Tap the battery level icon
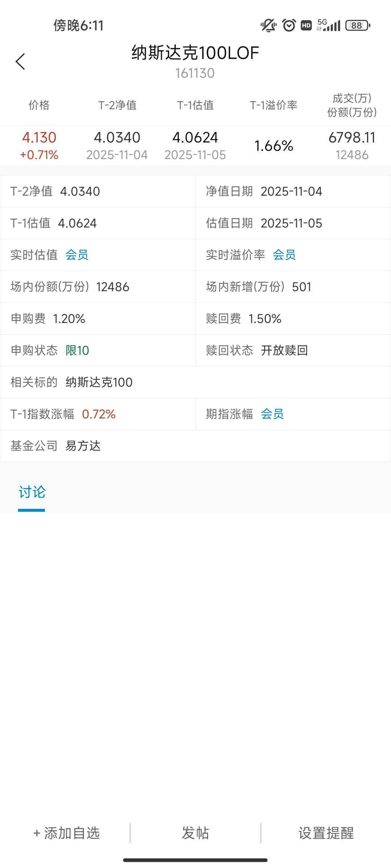The width and height of the screenshot is (391, 868). click(357, 25)
